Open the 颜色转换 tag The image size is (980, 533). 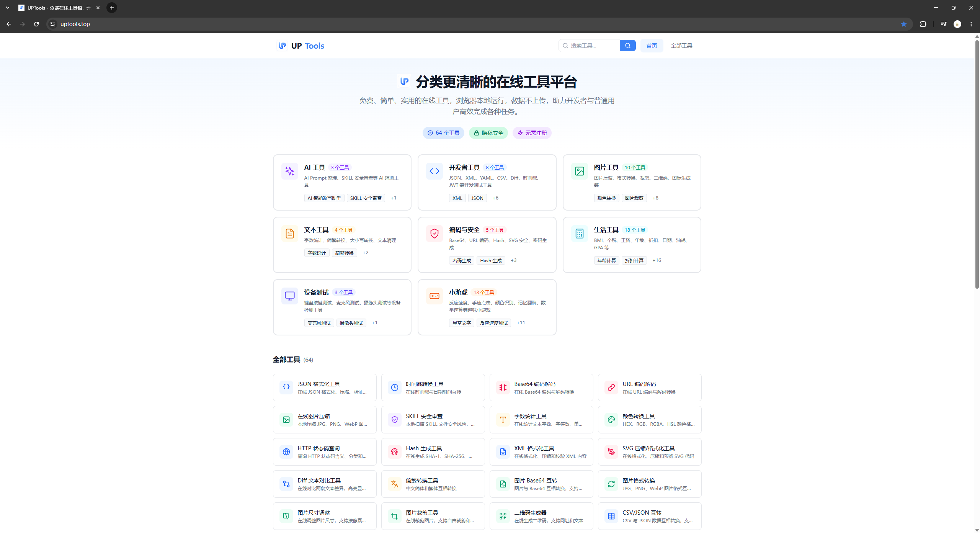(606, 198)
